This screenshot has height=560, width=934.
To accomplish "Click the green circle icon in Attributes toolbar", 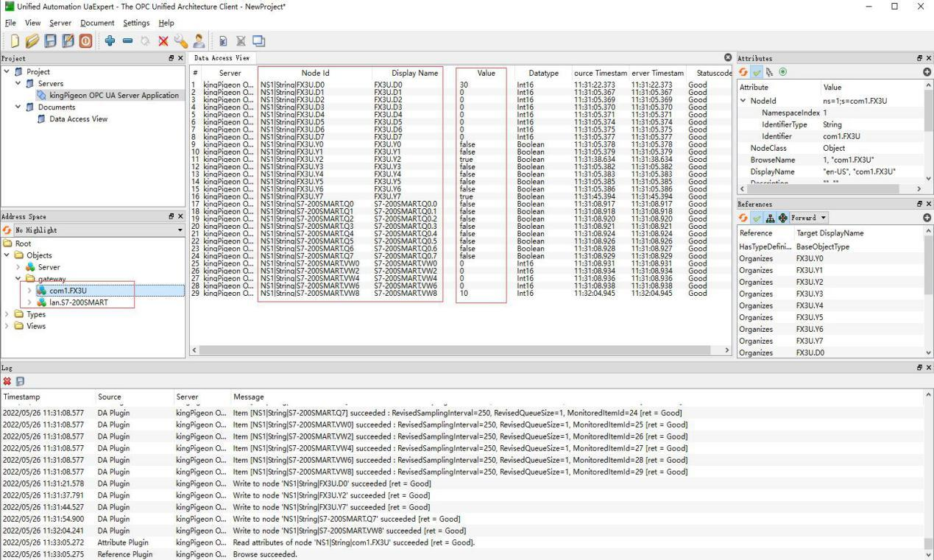I will tap(782, 71).
